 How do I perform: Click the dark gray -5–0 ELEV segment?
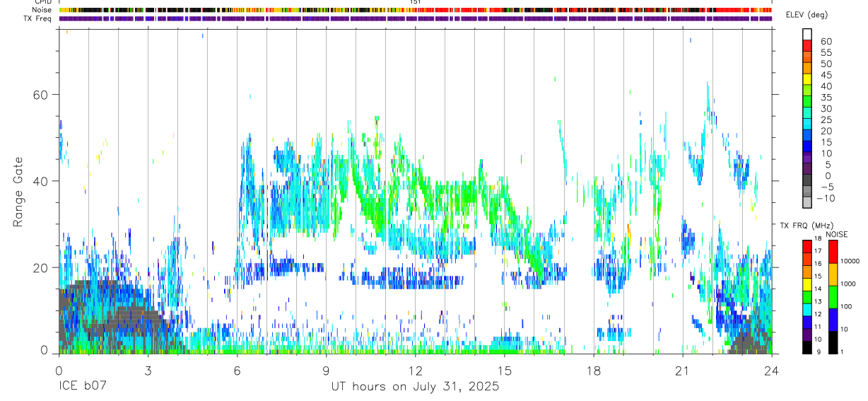[x=807, y=181]
